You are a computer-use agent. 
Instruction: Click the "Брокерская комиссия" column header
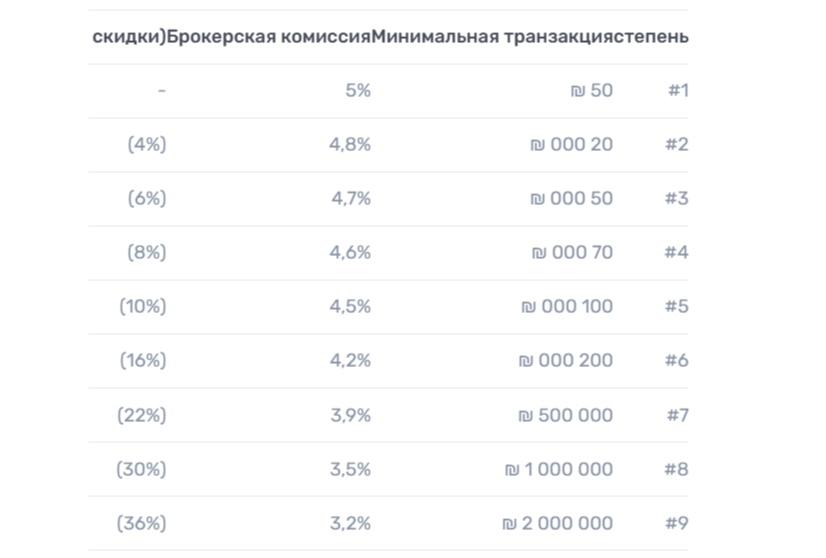pyautogui.click(x=268, y=37)
